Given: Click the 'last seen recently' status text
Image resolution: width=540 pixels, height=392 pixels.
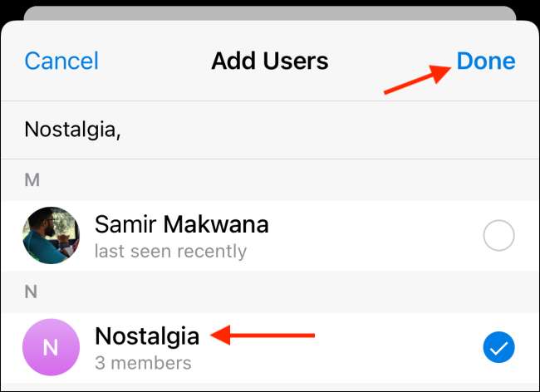Looking at the screenshot, I should click(x=170, y=251).
